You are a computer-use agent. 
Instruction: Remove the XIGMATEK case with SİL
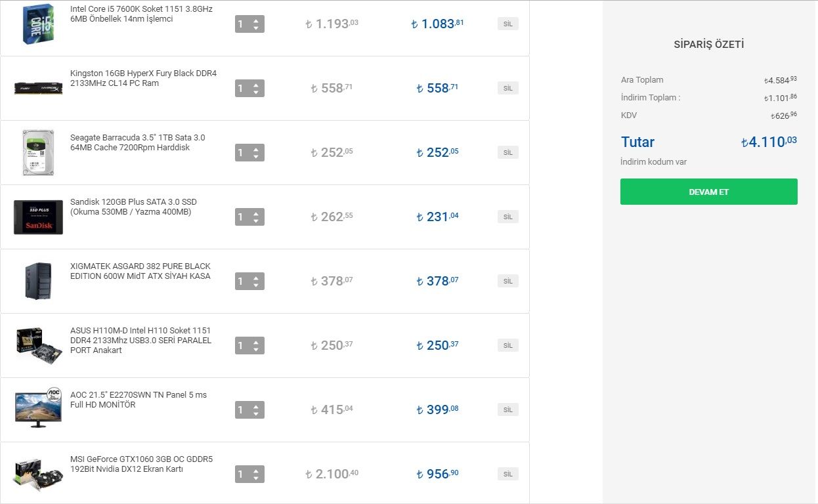tap(507, 281)
